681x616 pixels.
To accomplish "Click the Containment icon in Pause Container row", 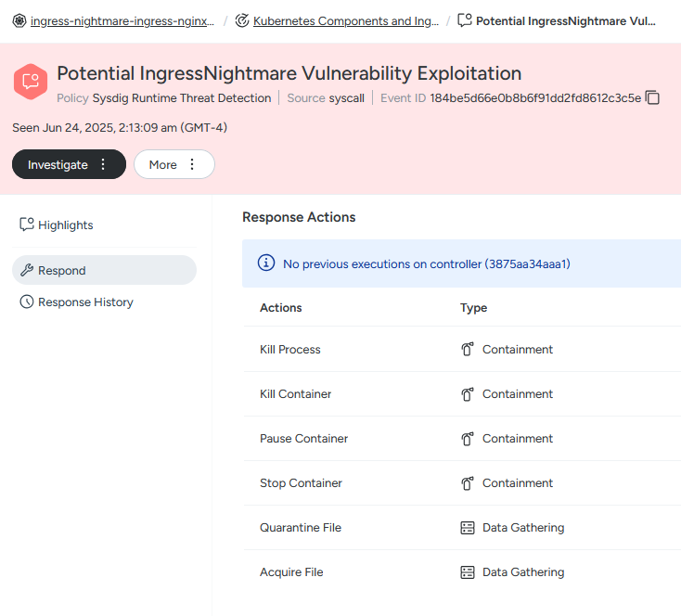I will point(468,438).
